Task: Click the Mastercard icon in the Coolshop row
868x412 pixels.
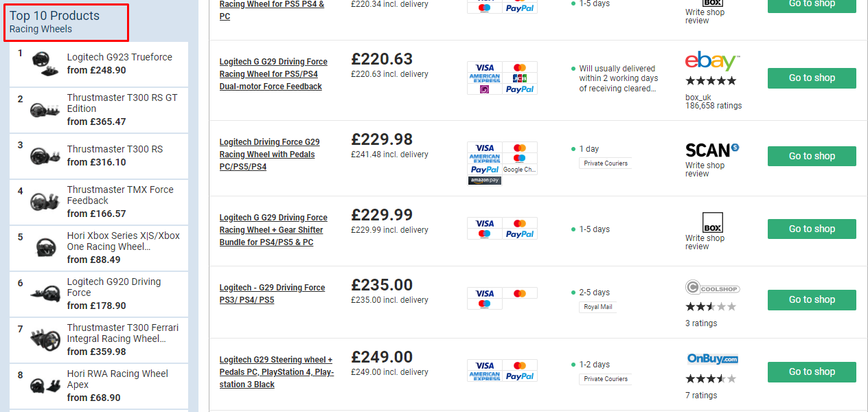Action: [x=520, y=293]
